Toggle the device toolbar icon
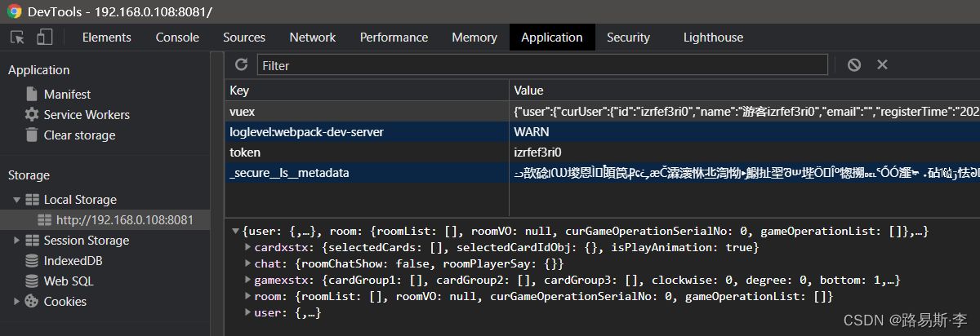Image resolution: width=980 pixels, height=336 pixels. point(44,38)
